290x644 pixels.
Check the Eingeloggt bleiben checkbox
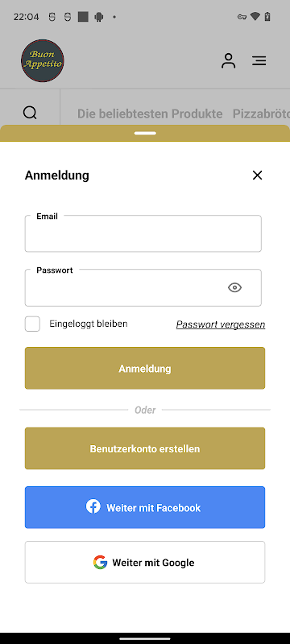(x=32, y=324)
